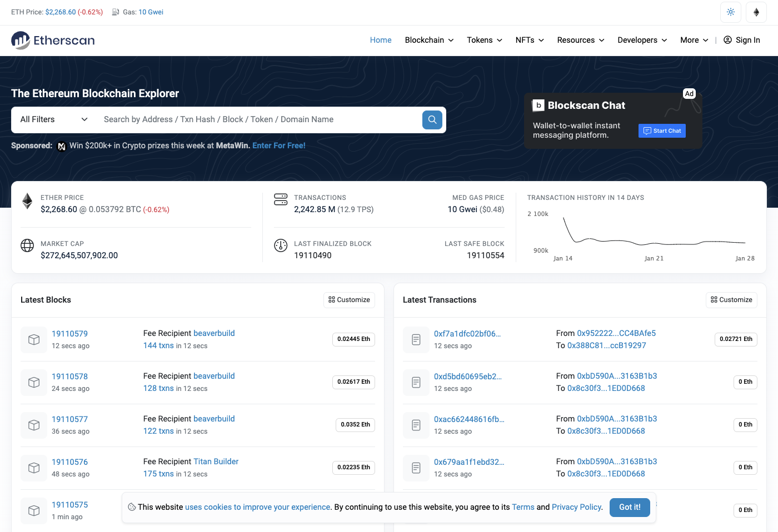Screen dimensions: 778x532
Task: Open the More dropdown in navigation
Action: pos(693,40)
